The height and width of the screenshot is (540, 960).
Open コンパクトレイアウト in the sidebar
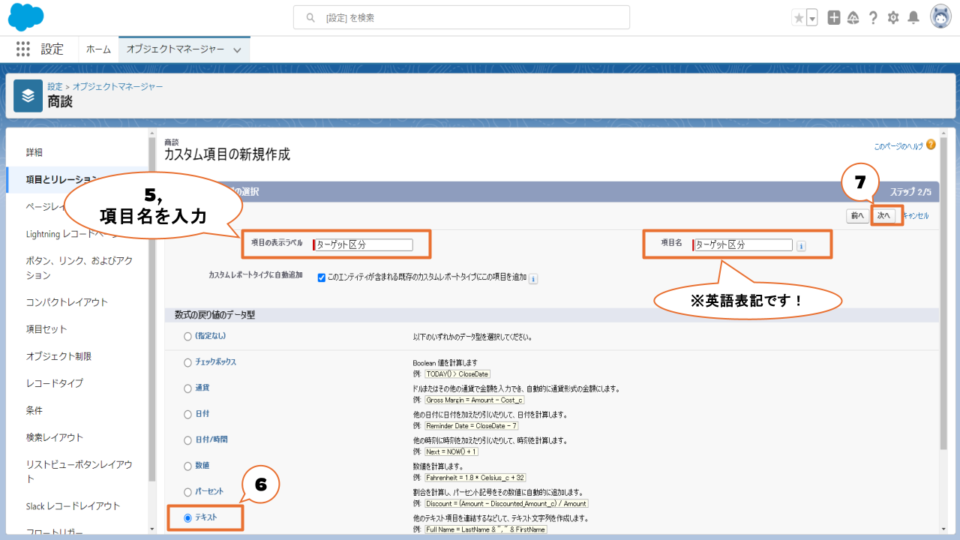pyautogui.click(x=67, y=302)
